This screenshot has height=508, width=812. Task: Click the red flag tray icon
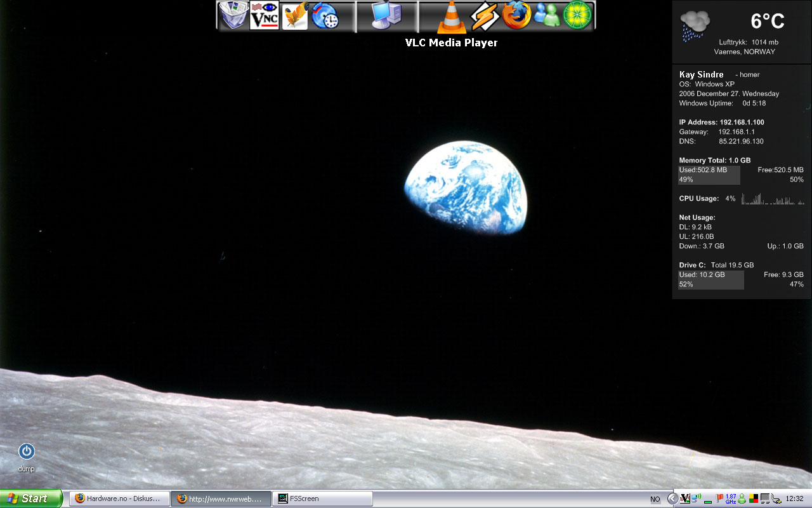point(719,498)
